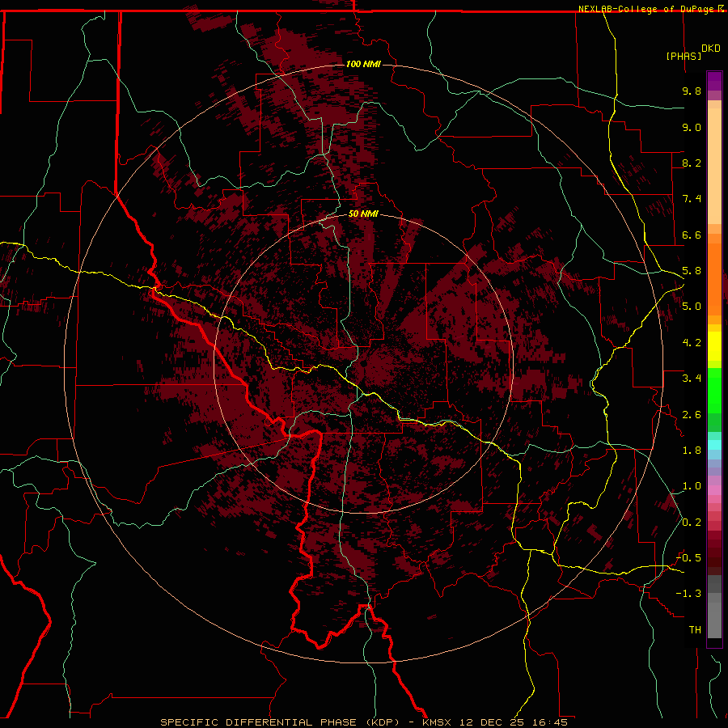Pick the pale peach swatch beside 8.2
This screenshot has width=728, height=728.
tap(714, 166)
